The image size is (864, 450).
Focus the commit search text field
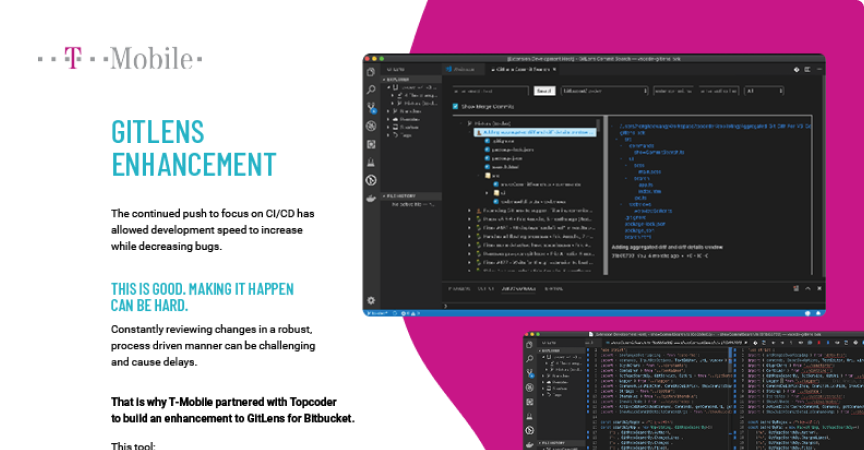[490, 91]
